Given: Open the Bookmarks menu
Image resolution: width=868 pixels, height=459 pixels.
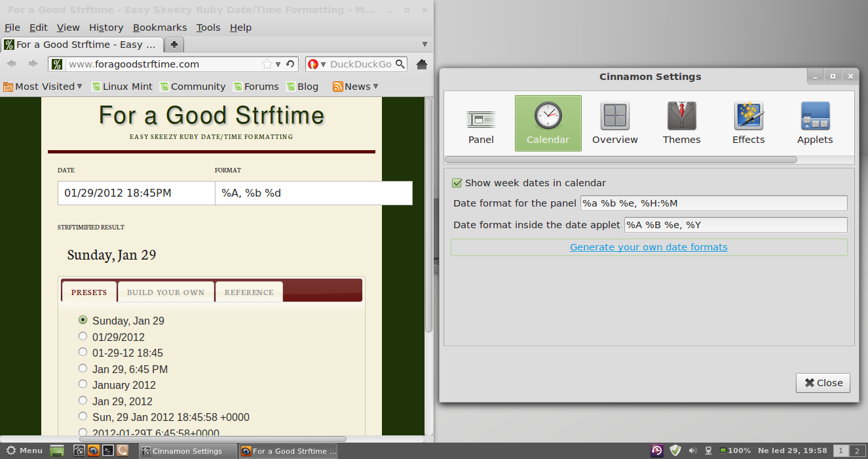Looking at the screenshot, I should (x=160, y=28).
